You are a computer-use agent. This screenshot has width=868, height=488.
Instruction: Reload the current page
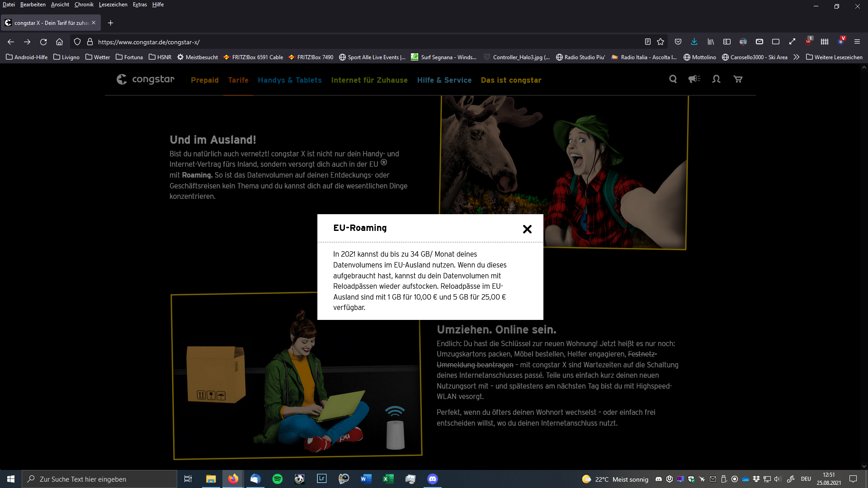click(x=43, y=42)
